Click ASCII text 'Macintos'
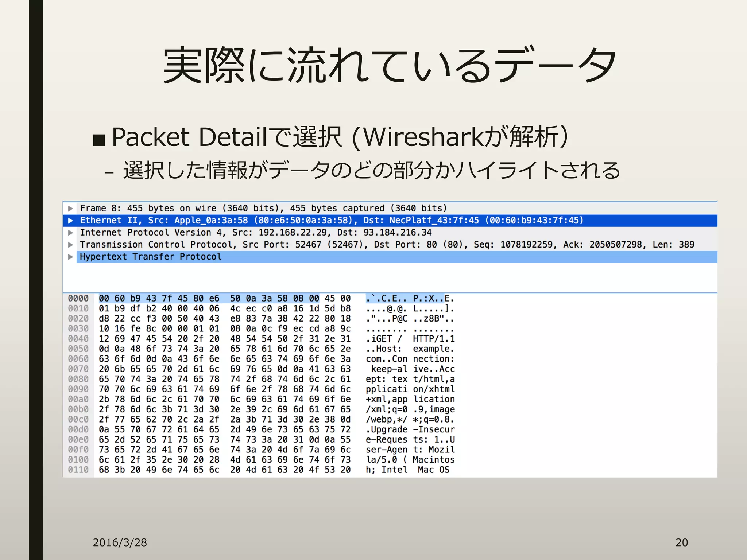Viewport: 747px width, 560px height. [434, 460]
